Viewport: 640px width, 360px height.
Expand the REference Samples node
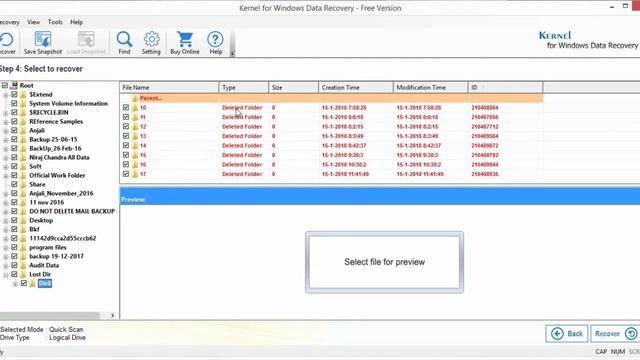(6, 122)
